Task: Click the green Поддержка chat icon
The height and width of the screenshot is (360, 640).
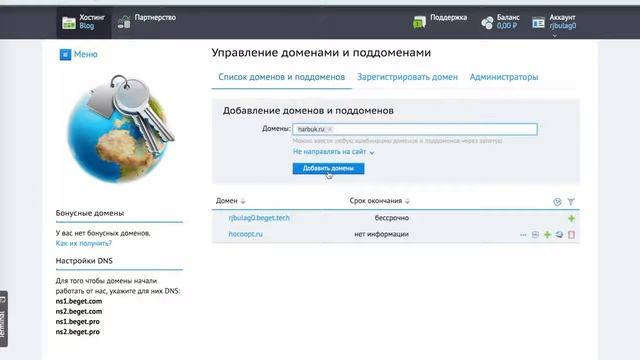Action: [419, 22]
